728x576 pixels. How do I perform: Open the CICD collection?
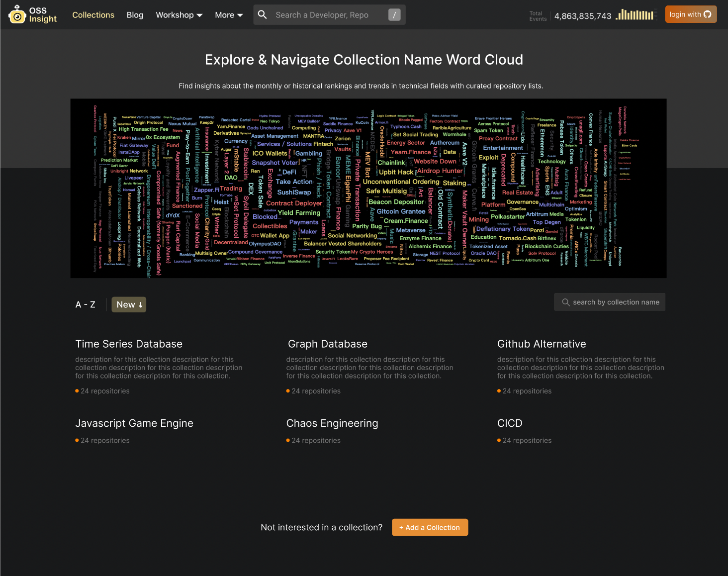point(510,423)
